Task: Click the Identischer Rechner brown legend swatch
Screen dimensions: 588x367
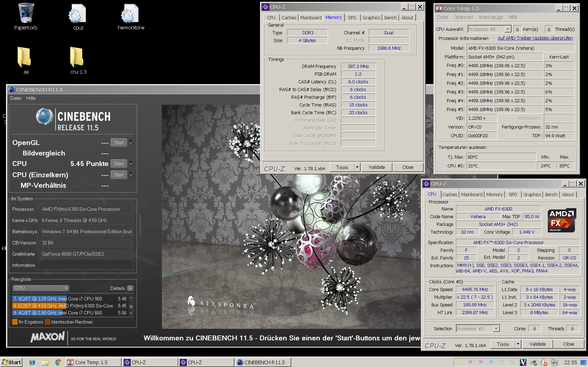Action: click(x=47, y=322)
